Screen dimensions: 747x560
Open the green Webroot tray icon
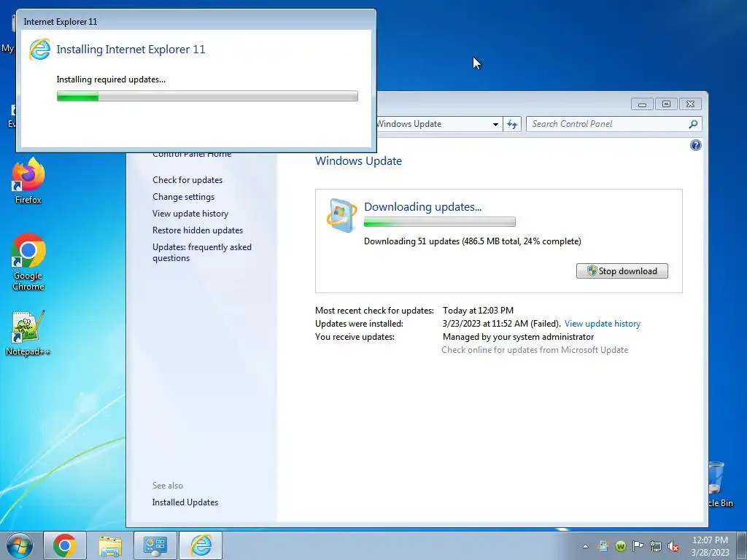click(x=620, y=546)
